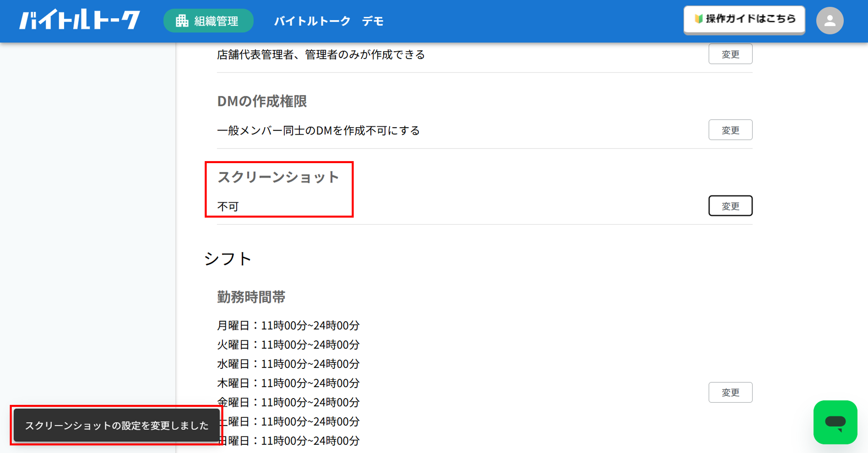Click 一般メンバー同士のDMを作成不可にする text
The height and width of the screenshot is (453, 868).
tap(318, 130)
